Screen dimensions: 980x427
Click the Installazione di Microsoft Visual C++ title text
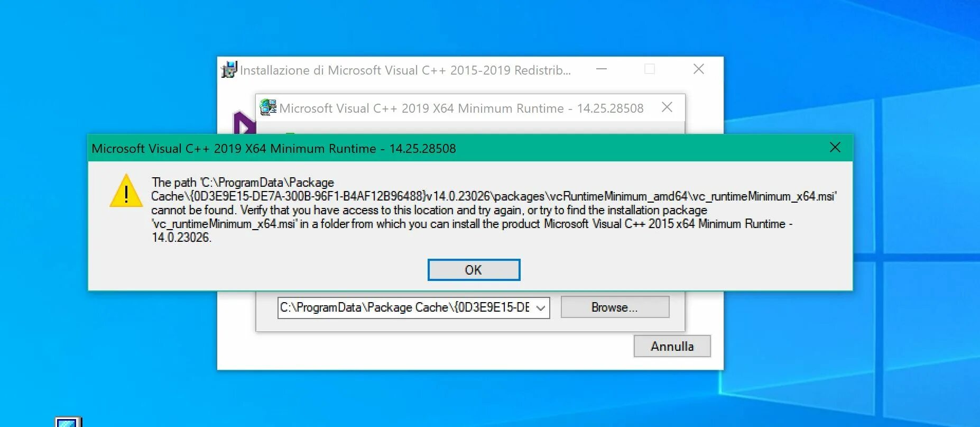[x=405, y=70]
